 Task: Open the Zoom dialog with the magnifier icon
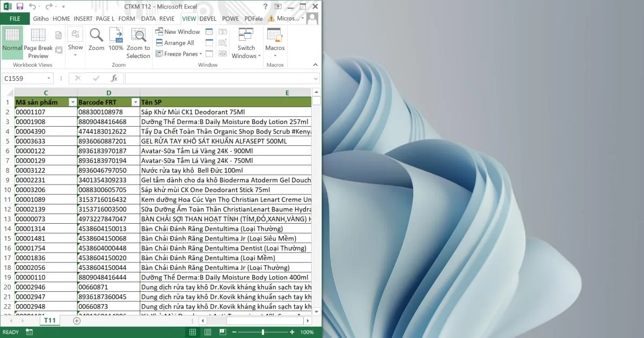96,39
